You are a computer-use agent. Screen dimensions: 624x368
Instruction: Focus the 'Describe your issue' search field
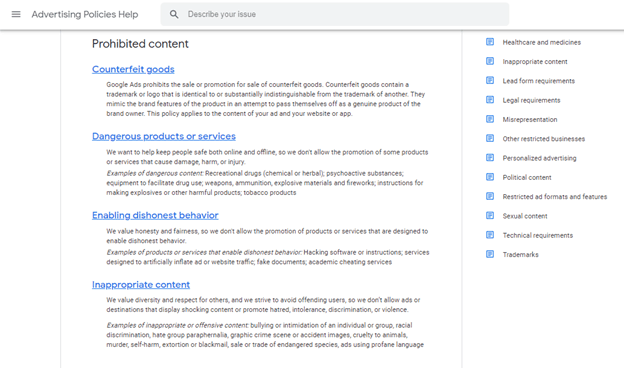[335, 14]
